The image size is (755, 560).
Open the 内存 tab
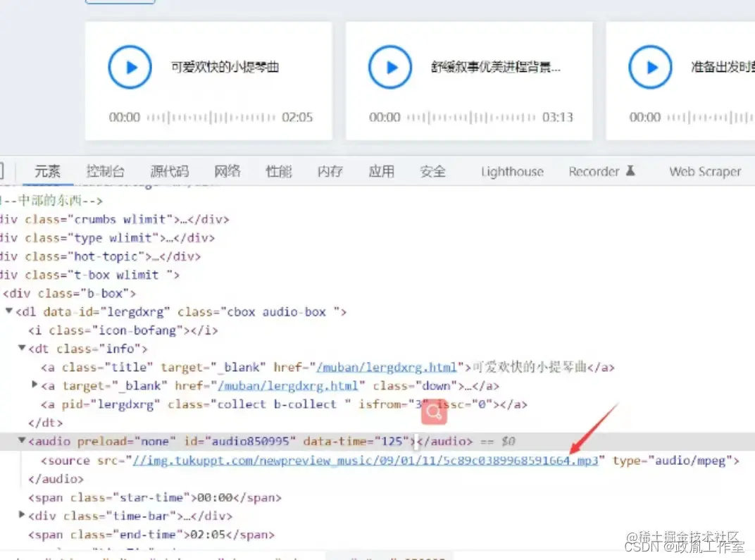coord(330,171)
